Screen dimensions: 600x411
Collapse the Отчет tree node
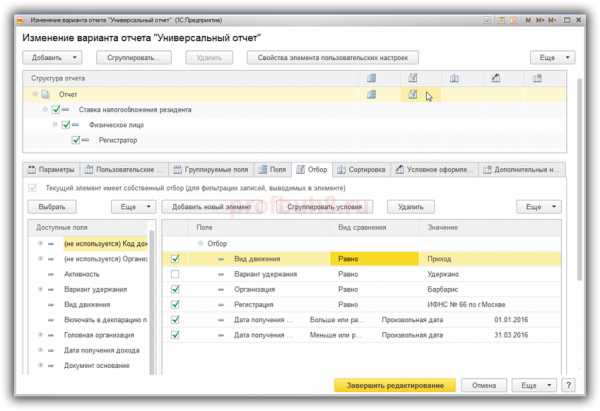(35, 94)
